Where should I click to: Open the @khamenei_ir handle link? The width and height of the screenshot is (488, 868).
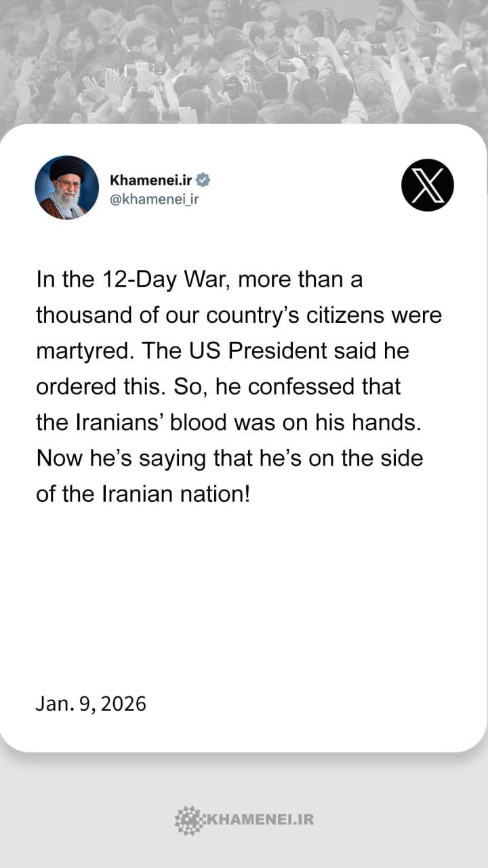click(154, 199)
